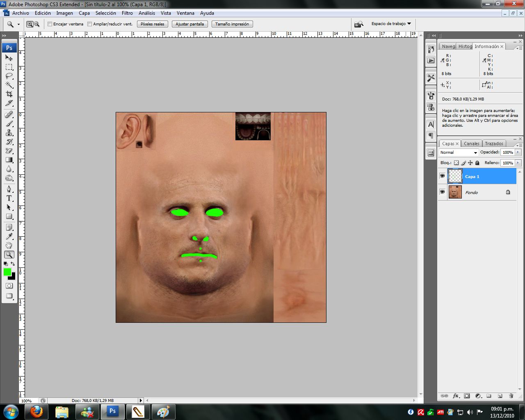Swap foreground and background colors
Screen dimensions: 525x420
click(x=13, y=264)
